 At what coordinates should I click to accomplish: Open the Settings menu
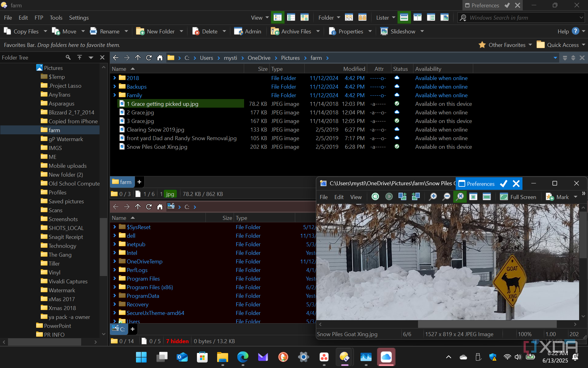pos(79,17)
